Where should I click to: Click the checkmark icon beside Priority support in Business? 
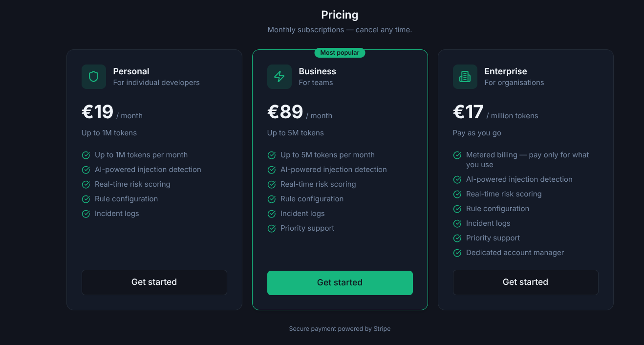272,228
